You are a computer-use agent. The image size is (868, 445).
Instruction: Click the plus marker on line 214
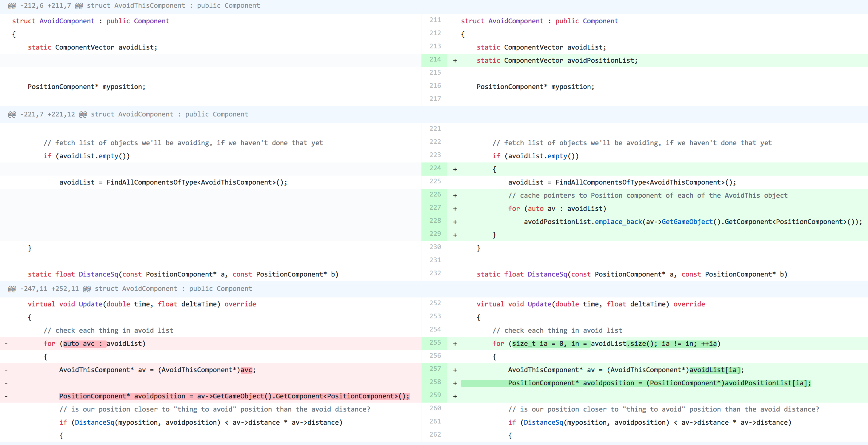(455, 61)
